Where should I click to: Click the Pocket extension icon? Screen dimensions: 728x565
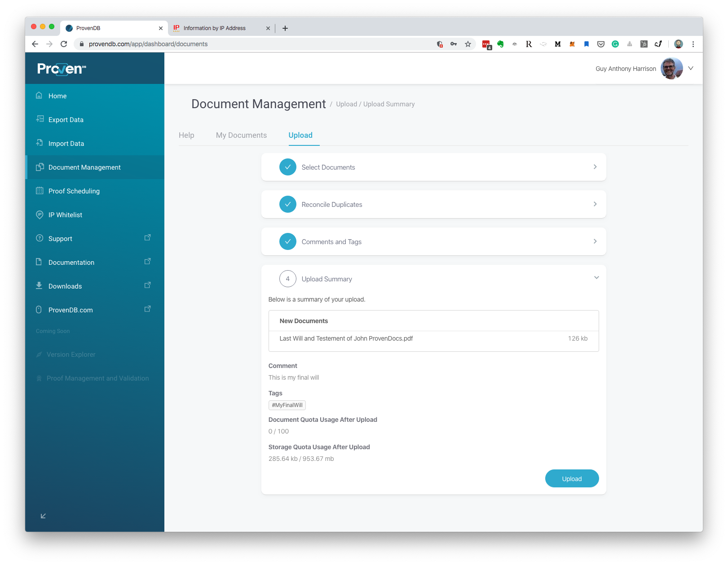601,44
